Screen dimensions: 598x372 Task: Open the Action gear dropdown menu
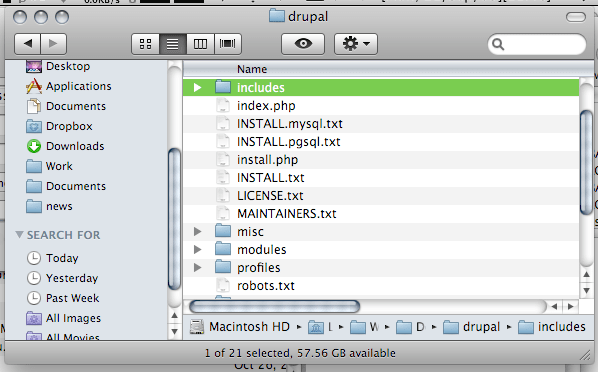click(356, 44)
